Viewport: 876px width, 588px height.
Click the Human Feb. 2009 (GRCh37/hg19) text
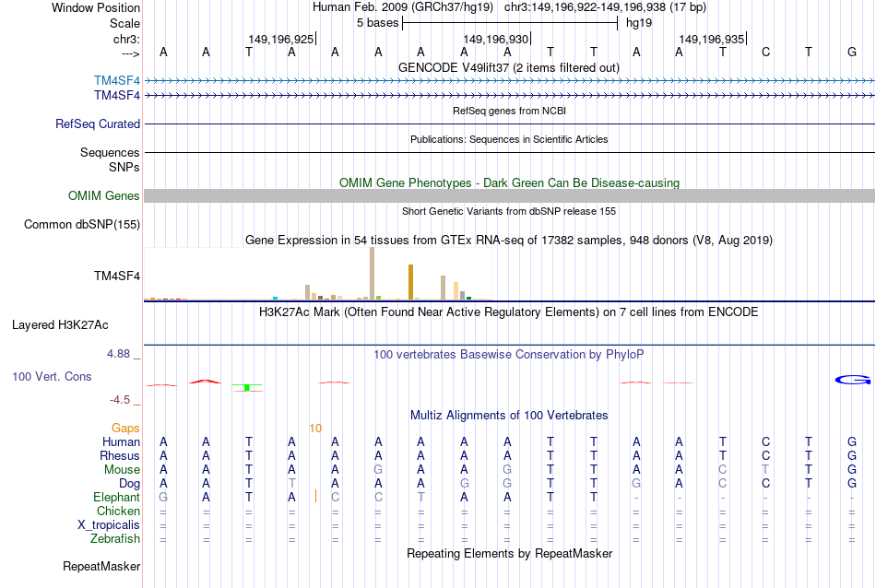pos(403,7)
